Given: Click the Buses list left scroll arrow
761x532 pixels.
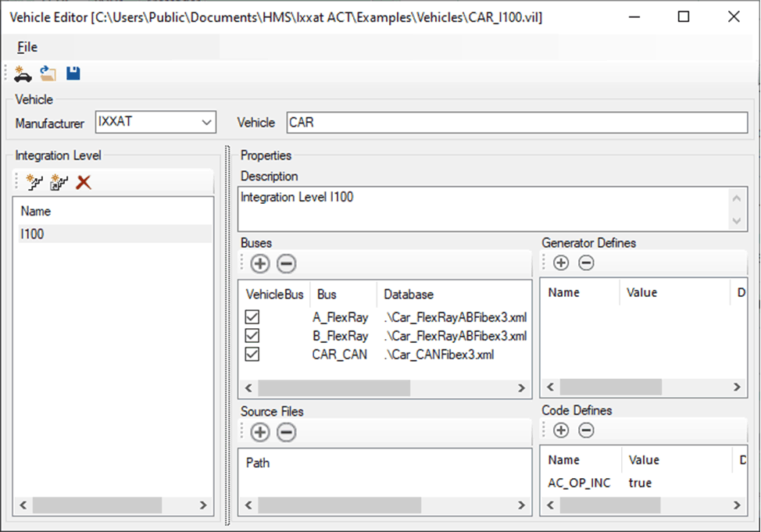Looking at the screenshot, I should point(248,387).
